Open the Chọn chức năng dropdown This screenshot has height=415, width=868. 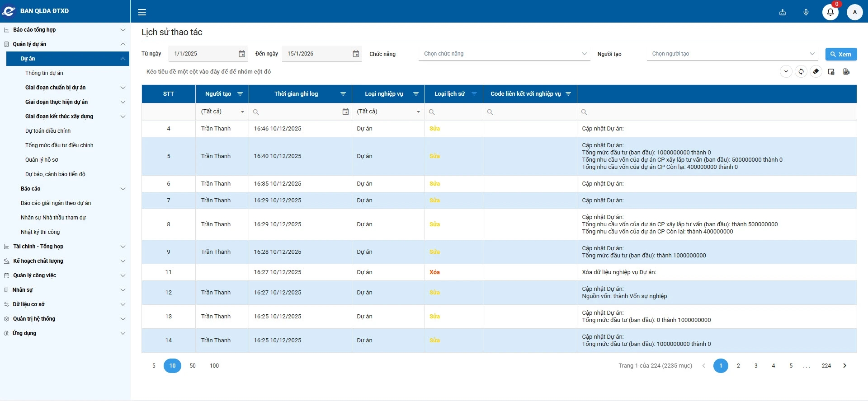(x=504, y=54)
